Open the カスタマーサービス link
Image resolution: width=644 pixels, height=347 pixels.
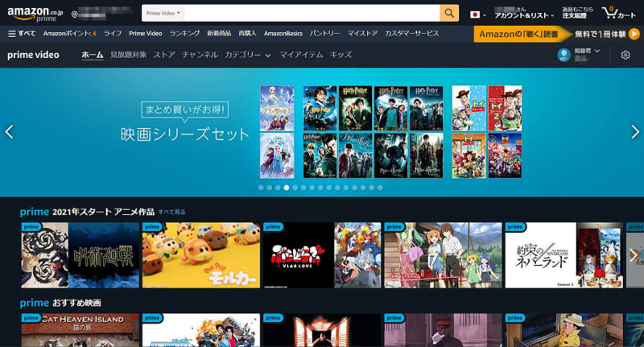411,34
